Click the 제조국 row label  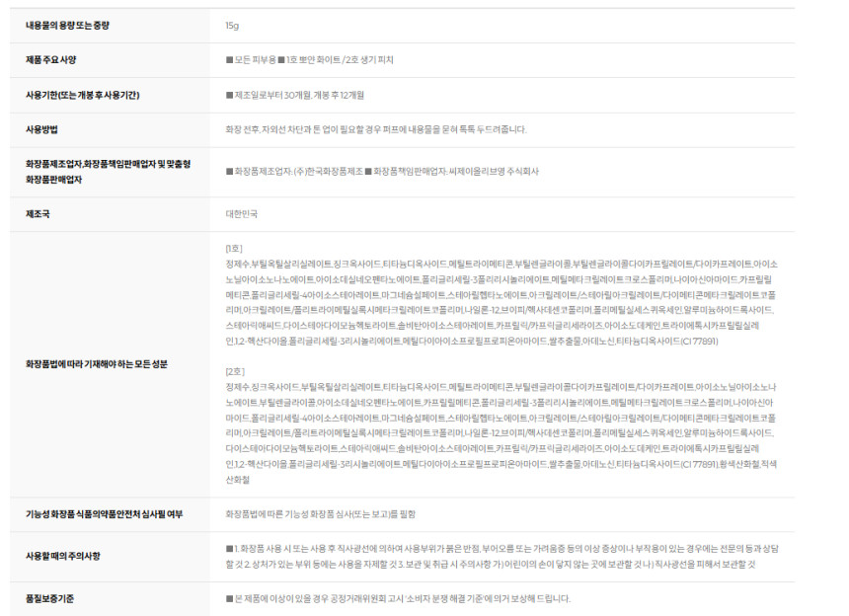click(38, 214)
